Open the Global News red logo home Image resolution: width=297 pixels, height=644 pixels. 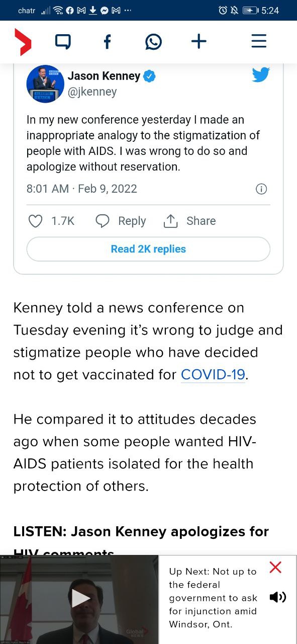click(x=23, y=42)
